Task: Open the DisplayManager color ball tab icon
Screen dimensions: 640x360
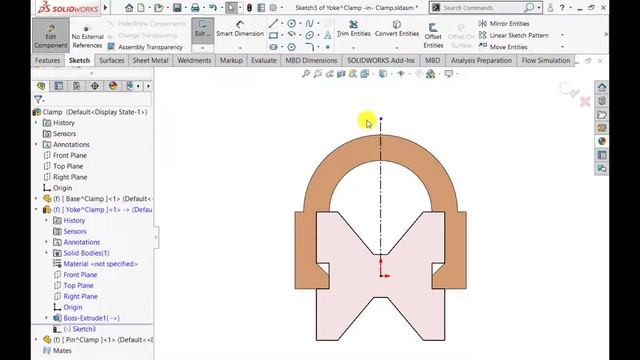Action: (113, 86)
